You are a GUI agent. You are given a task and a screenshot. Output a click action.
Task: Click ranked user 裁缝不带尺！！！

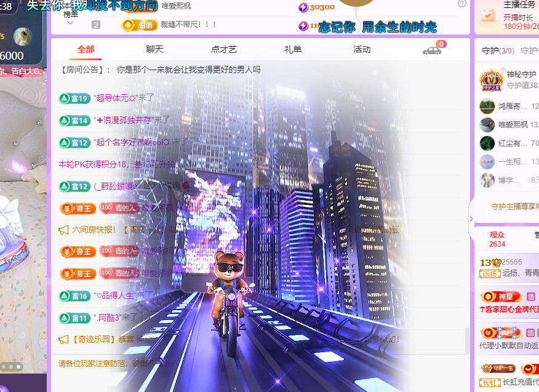point(188,25)
